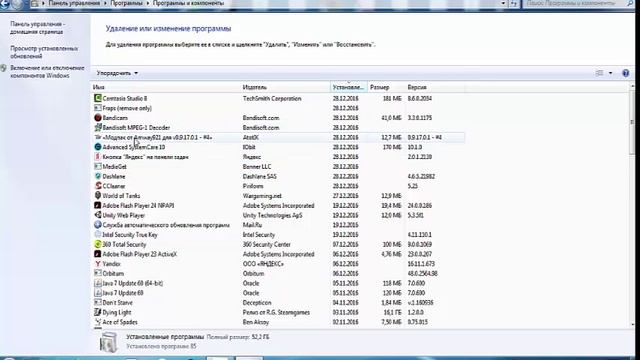Viewport: 640px width, 360px height.
Task: Click the Fraps (remove only) icon
Action: tap(98, 108)
